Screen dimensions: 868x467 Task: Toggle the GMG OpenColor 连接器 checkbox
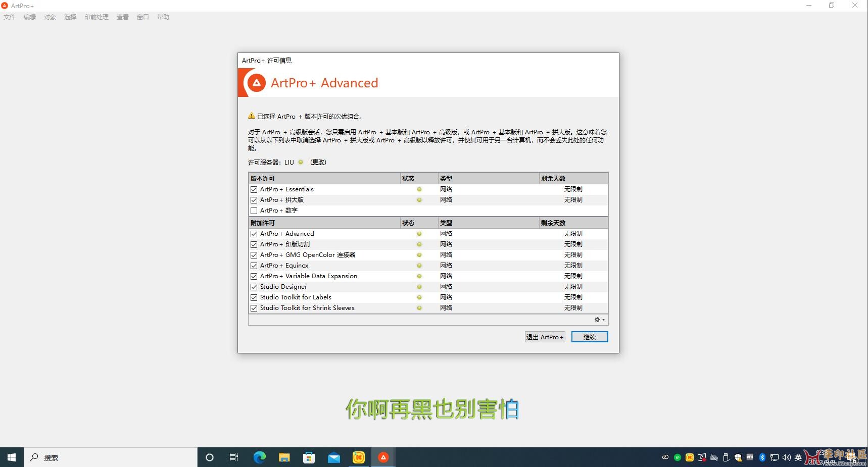coord(254,255)
